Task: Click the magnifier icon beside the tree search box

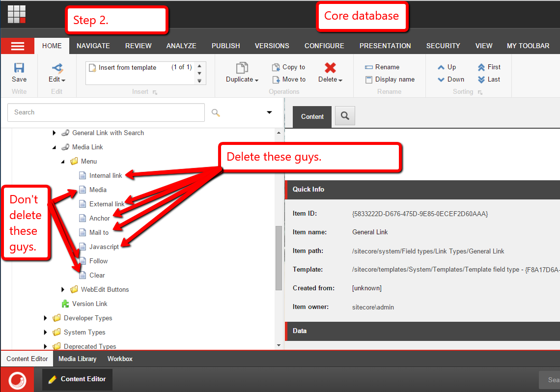Action: 215,112
